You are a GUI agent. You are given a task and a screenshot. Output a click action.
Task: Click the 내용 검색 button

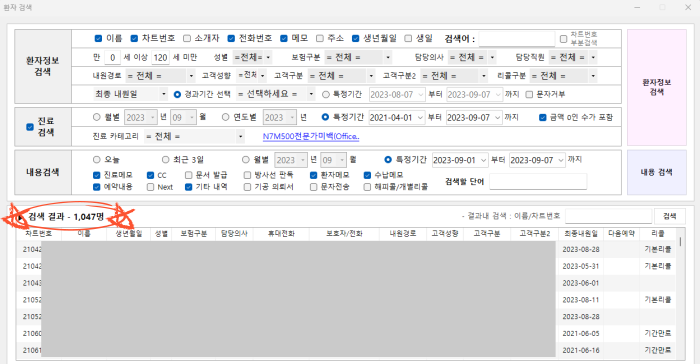pyautogui.click(x=657, y=172)
